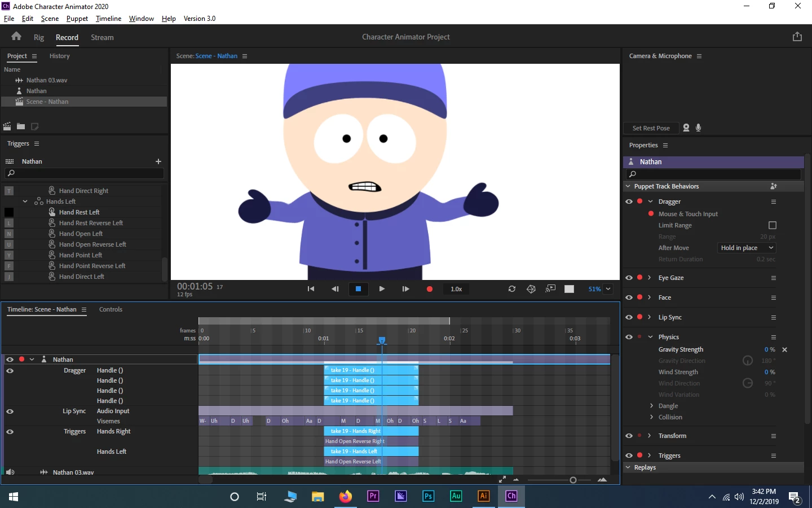Open the playback speed 1.0x dropdown

456,289
